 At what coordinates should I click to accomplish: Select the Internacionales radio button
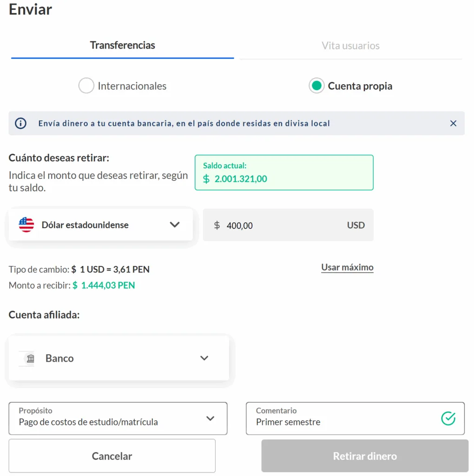[x=86, y=86]
